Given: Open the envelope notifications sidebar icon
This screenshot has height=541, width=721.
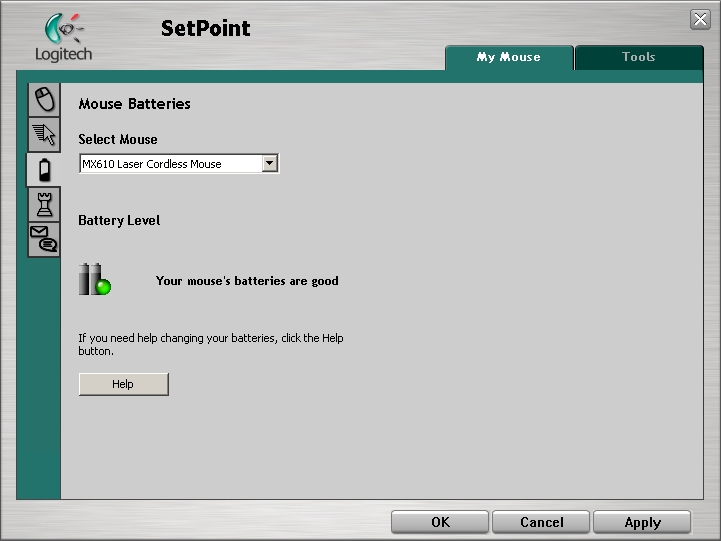Looking at the screenshot, I should tap(43, 240).
